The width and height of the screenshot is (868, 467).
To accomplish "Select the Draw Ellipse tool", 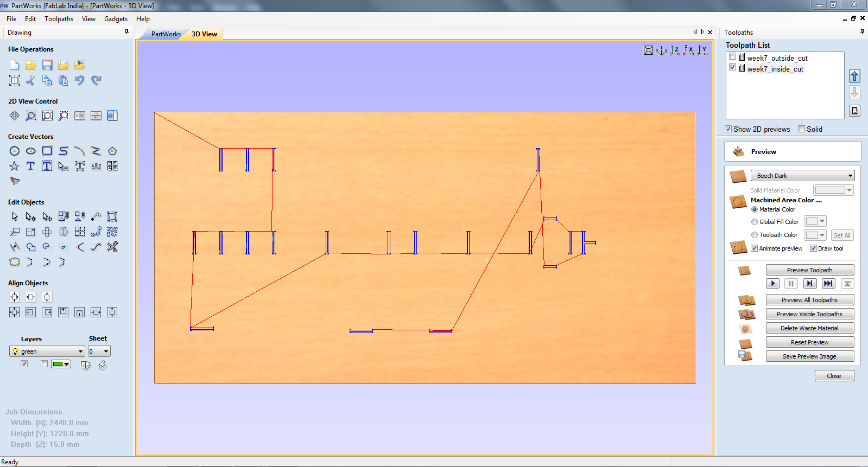I will point(31,151).
